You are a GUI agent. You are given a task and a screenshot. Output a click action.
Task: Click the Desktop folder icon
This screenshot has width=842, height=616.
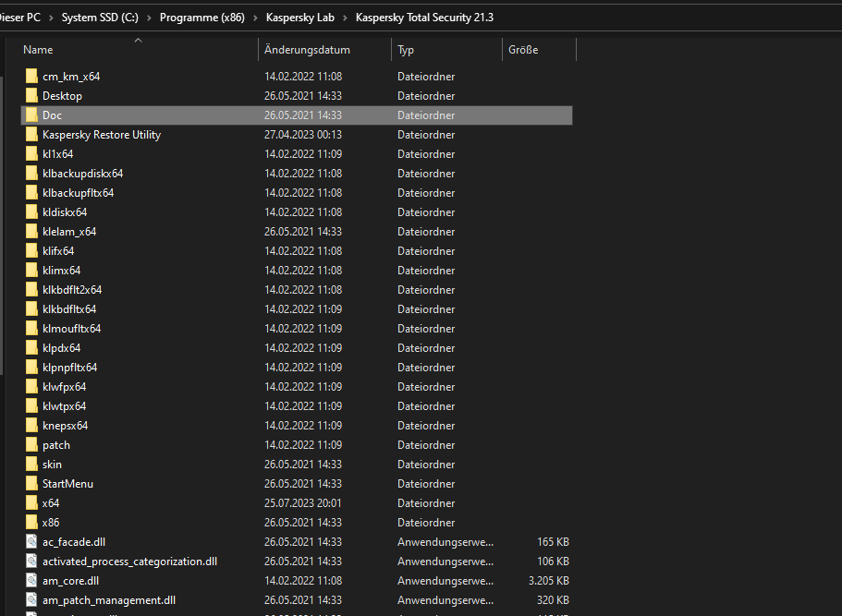[31, 95]
